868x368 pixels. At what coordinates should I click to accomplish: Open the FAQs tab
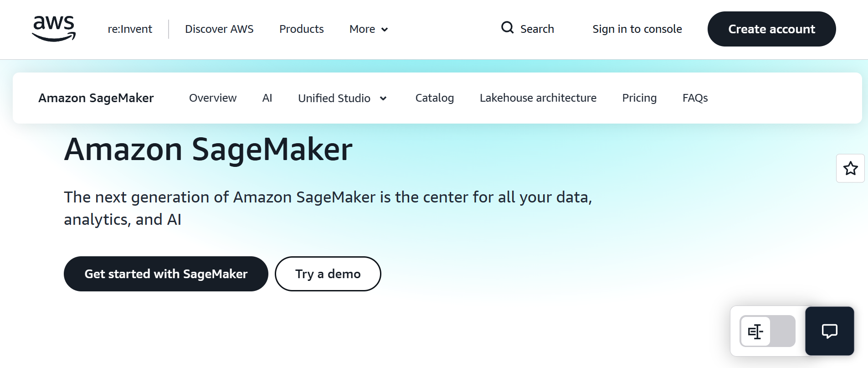tap(695, 98)
